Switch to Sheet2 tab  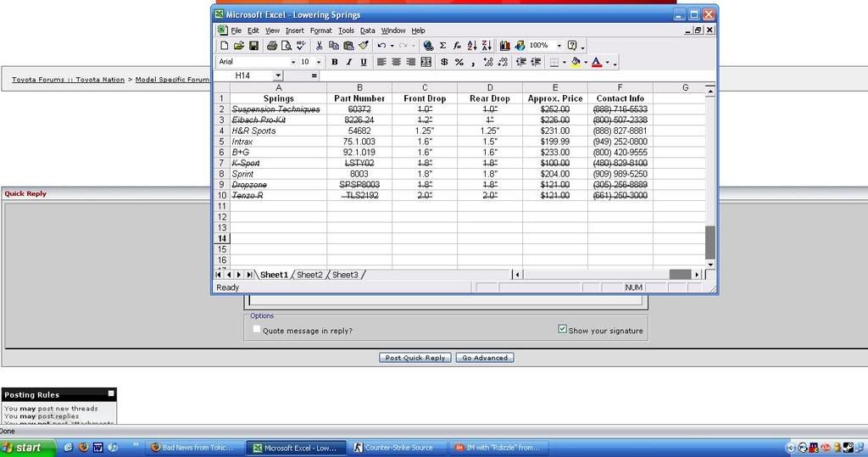click(309, 275)
